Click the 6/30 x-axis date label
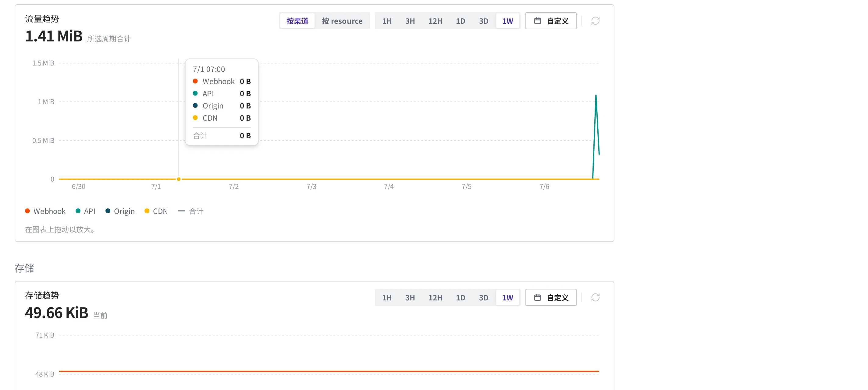The height and width of the screenshot is (390, 868). 79,186
